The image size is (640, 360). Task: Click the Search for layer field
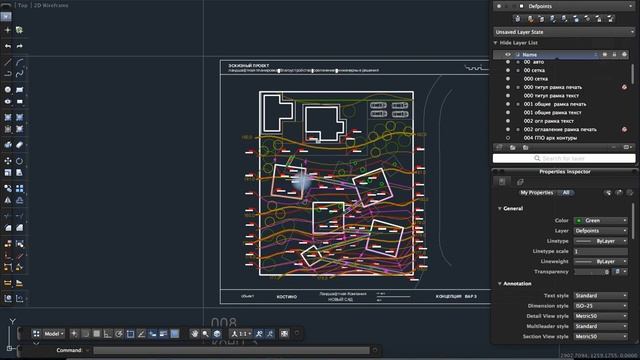pos(564,158)
